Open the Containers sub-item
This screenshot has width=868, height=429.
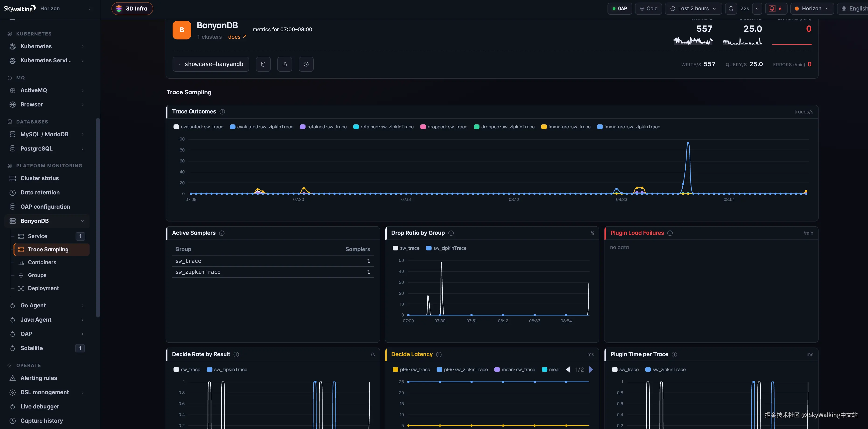(x=51, y=262)
